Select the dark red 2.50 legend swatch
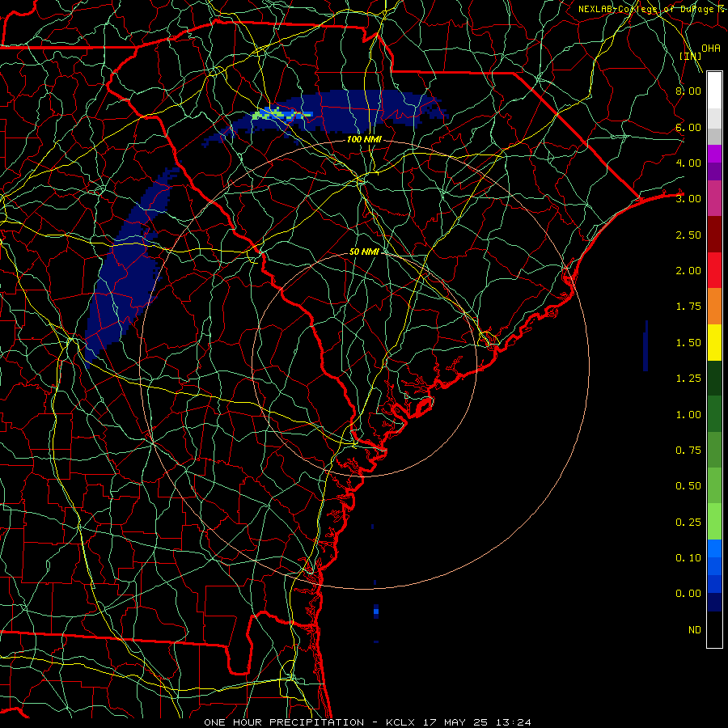The width and height of the screenshot is (728, 728). pos(714,235)
